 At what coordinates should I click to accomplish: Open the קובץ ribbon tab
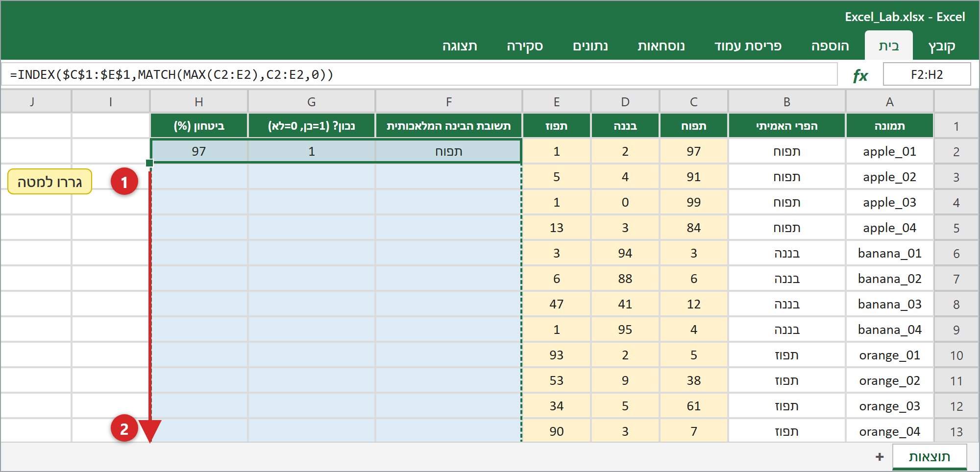[x=942, y=46]
